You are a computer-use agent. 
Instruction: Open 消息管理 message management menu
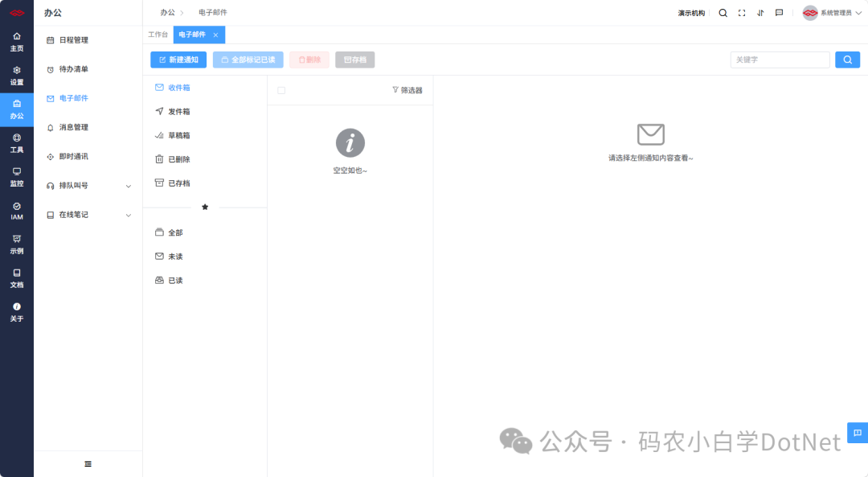click(88, 127)
